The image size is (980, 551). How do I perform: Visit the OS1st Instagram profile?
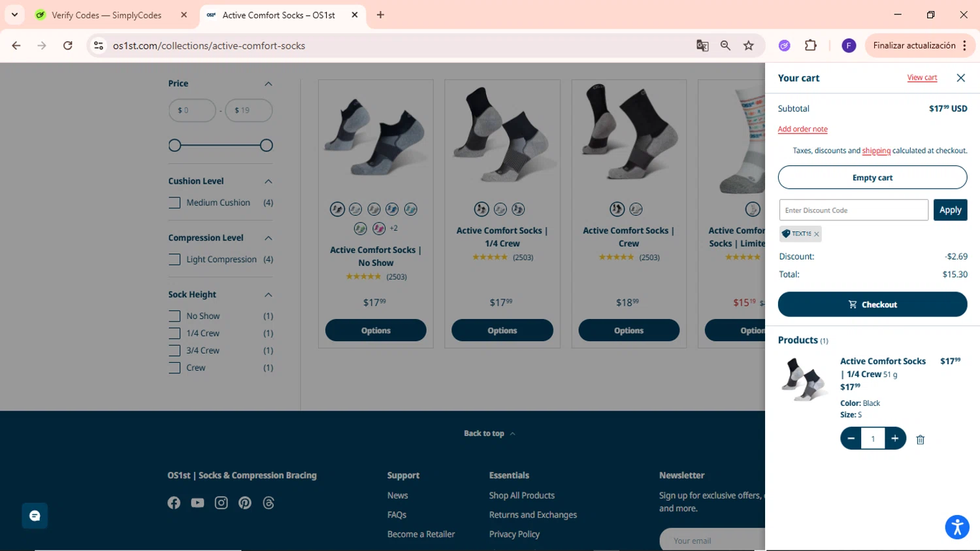(221, 503)
